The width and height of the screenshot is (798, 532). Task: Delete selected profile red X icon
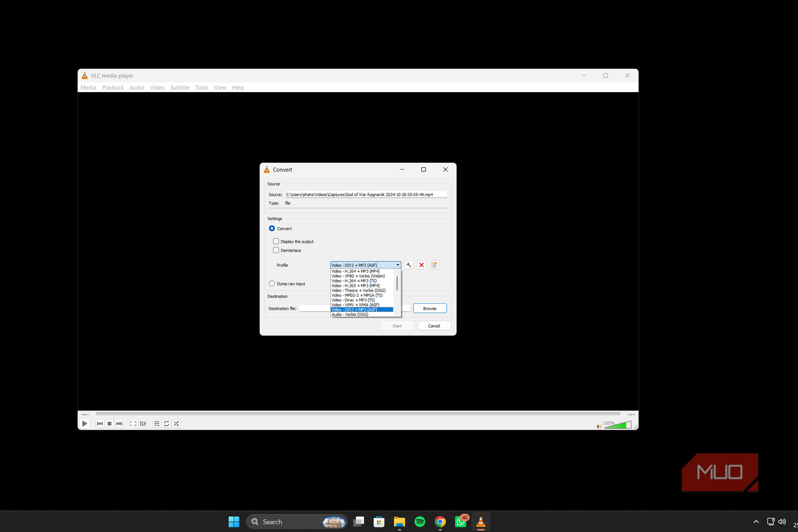(x=422, y=265)
